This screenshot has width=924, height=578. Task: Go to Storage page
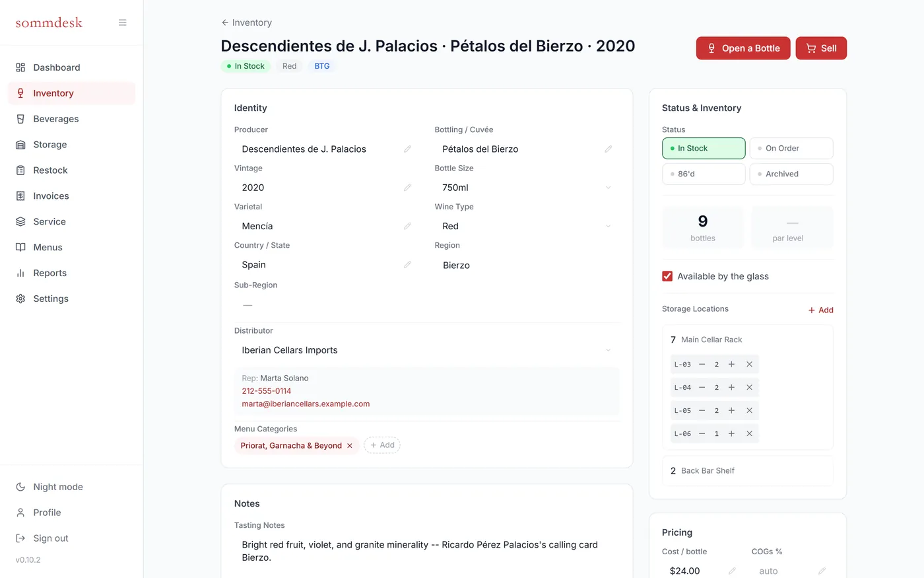(x=71, y=145)
